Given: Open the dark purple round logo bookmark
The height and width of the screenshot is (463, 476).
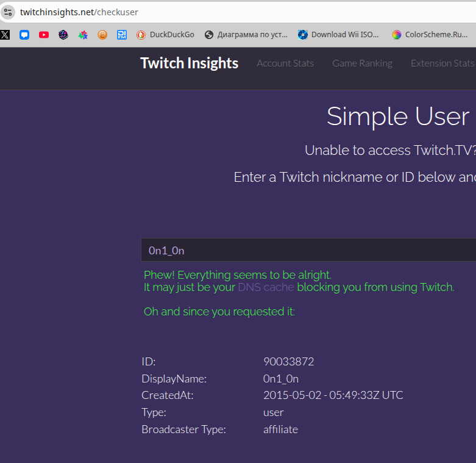Looking at the screenshot, I should click(63, 35).
